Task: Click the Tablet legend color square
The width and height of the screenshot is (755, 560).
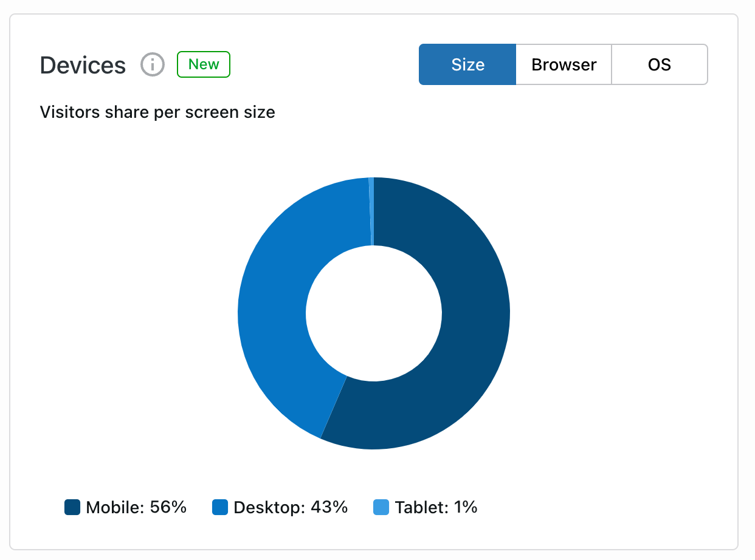Action: tap(381, 507)
